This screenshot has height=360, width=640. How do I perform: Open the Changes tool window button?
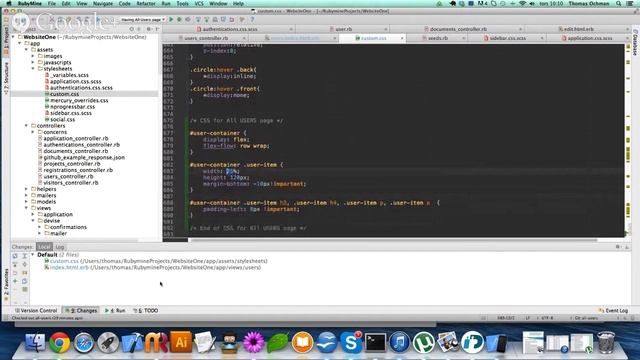pos(82,311)
